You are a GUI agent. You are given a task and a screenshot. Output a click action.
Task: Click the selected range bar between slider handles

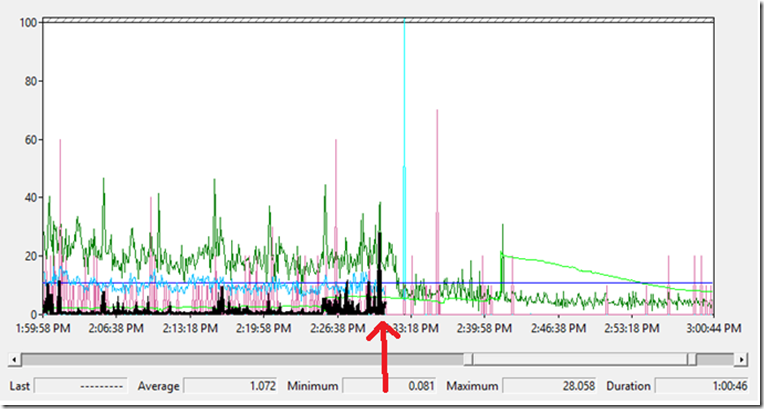580,360
